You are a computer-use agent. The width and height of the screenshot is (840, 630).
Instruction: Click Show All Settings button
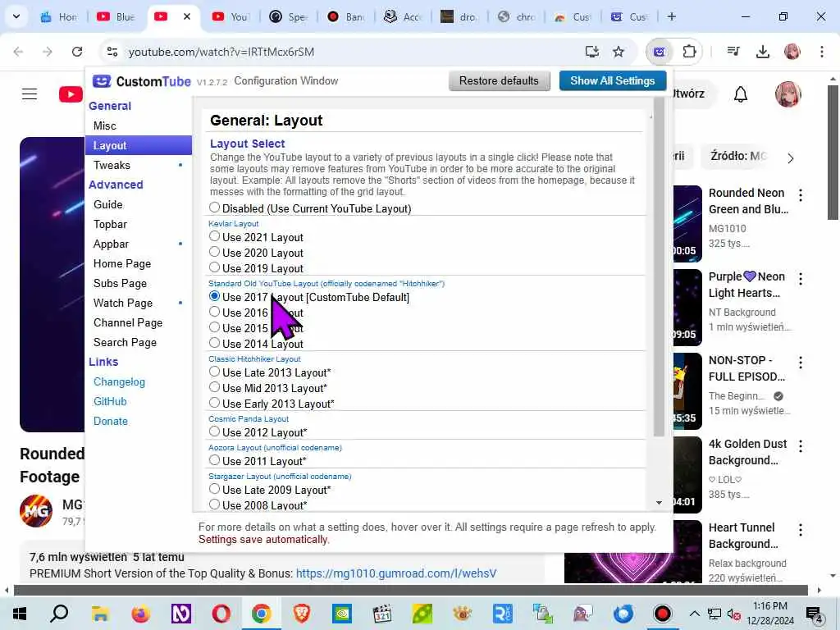[x=612, y=81]
